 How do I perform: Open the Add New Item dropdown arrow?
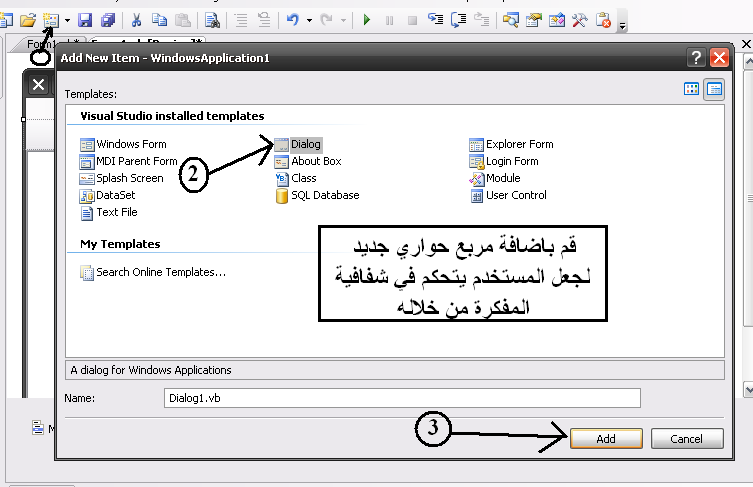coord(67,20)
